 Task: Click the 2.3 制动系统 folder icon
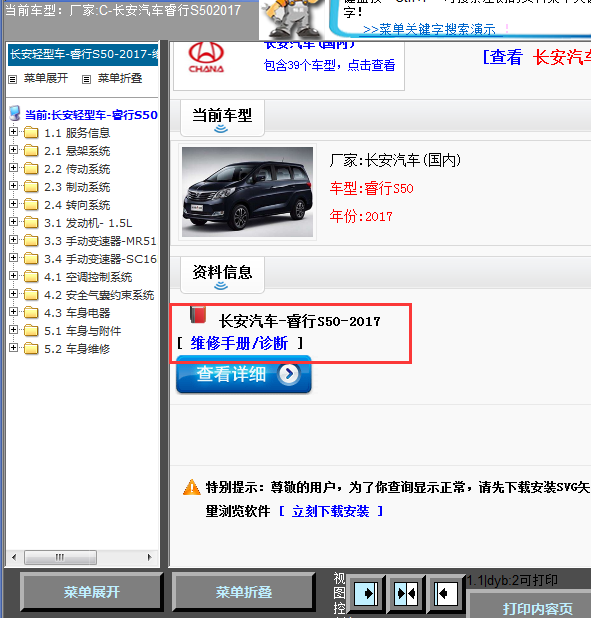click(31, 187)
